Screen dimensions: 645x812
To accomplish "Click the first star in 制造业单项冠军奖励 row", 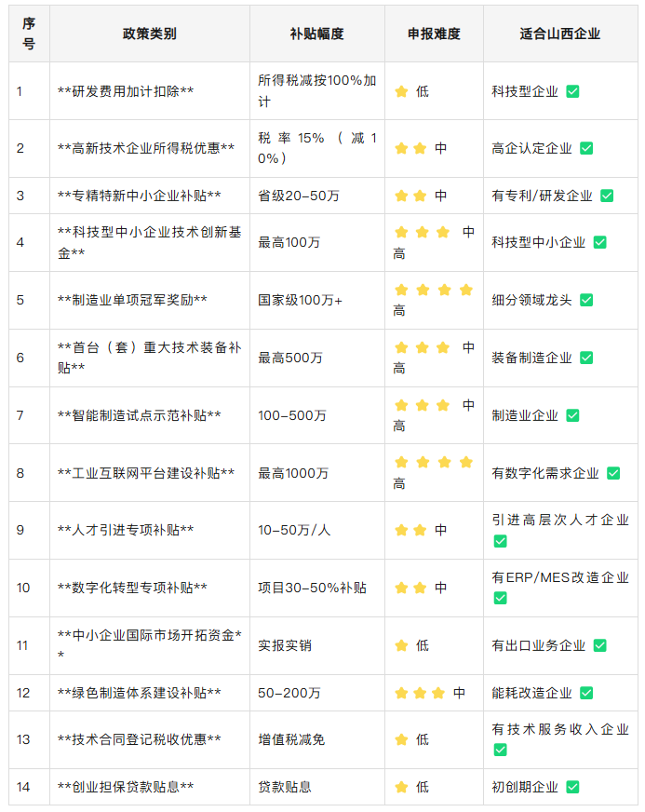I will [401, 290].
